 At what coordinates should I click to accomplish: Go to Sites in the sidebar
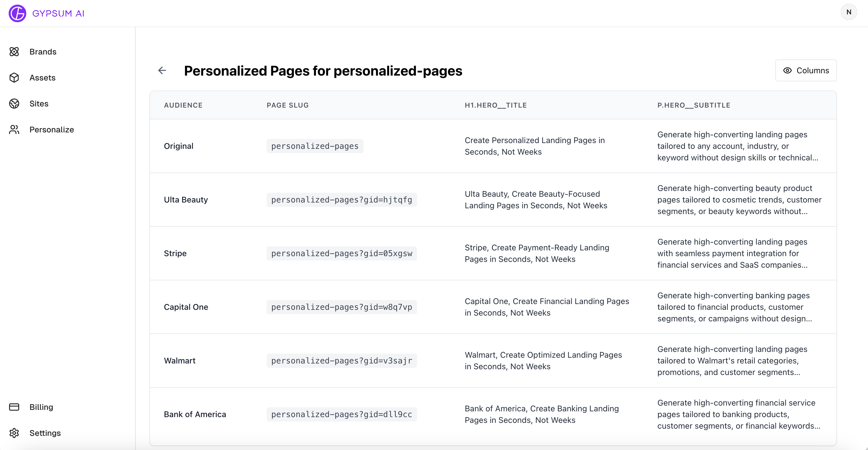[39, 103]
